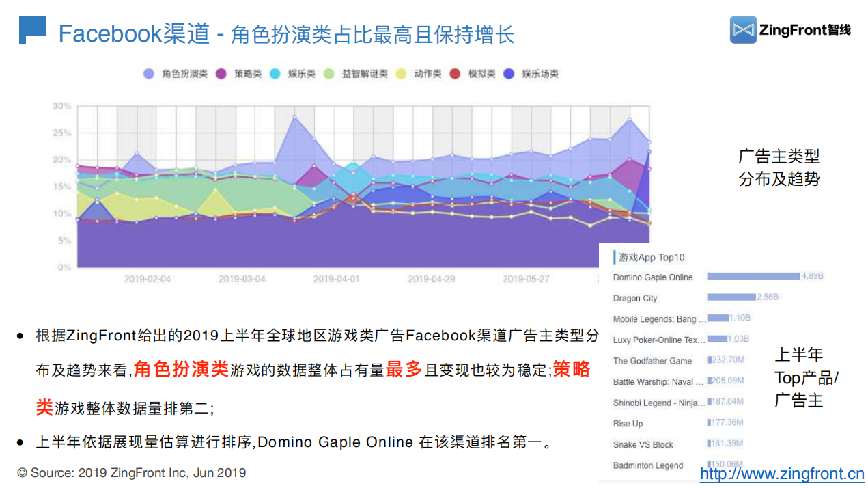Click the Snake VS Block entry

[643, 444]
